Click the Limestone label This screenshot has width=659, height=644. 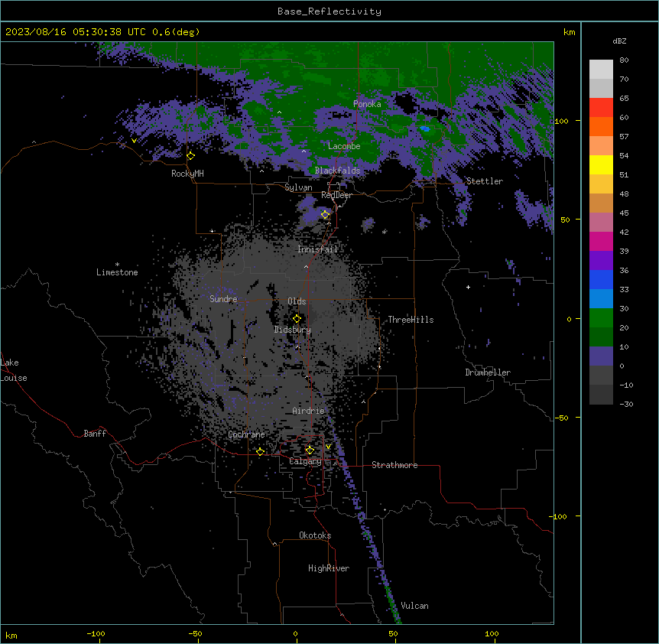[117, 272]
